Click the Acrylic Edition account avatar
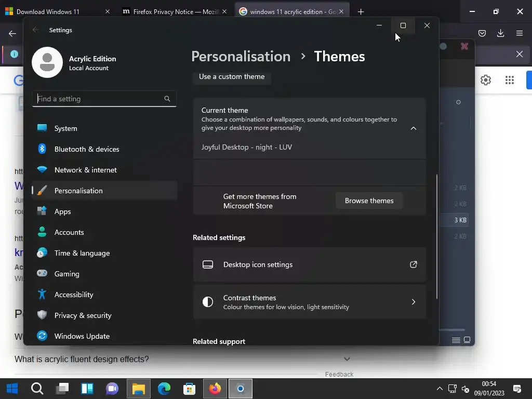Screen dimensions: 532x399 [47, 62]
